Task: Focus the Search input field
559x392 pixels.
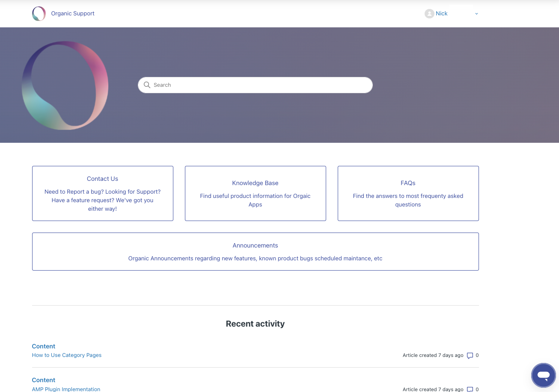Action: coord(255,85)
